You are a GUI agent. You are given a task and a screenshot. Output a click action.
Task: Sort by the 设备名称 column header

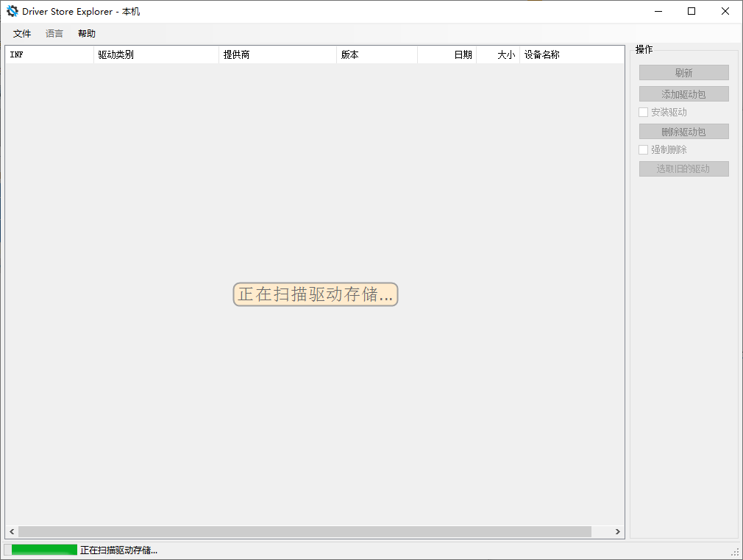[571, 55]
